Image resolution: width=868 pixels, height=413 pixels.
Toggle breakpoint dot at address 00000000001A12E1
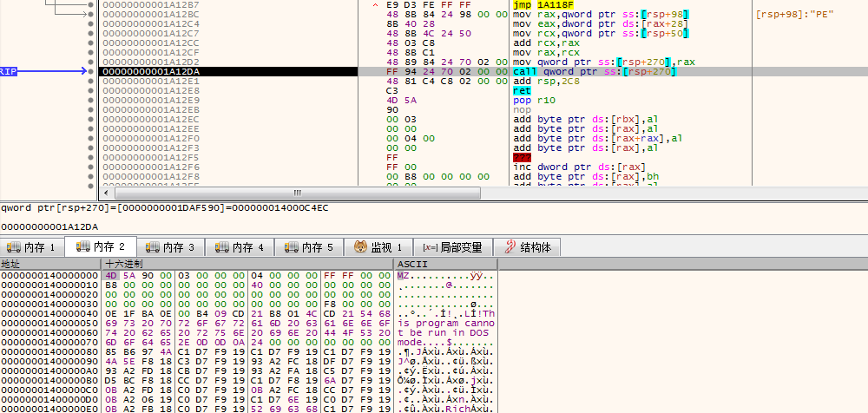90,81
